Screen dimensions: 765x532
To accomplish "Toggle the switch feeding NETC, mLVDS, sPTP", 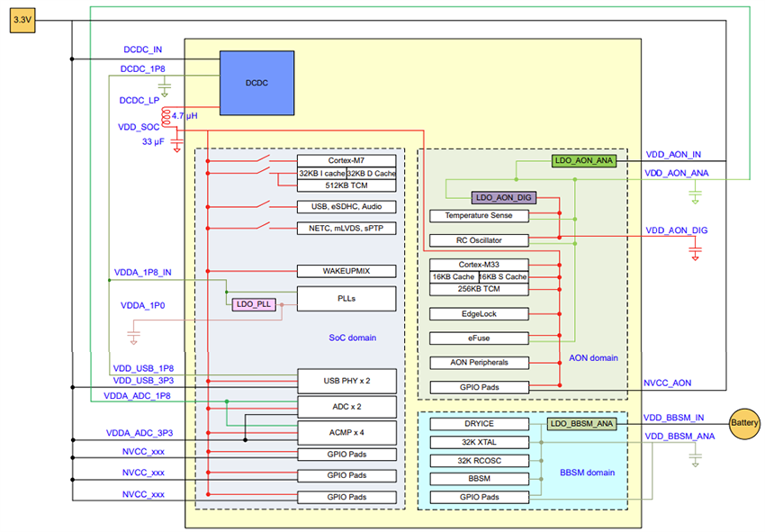I will [263, 226].
